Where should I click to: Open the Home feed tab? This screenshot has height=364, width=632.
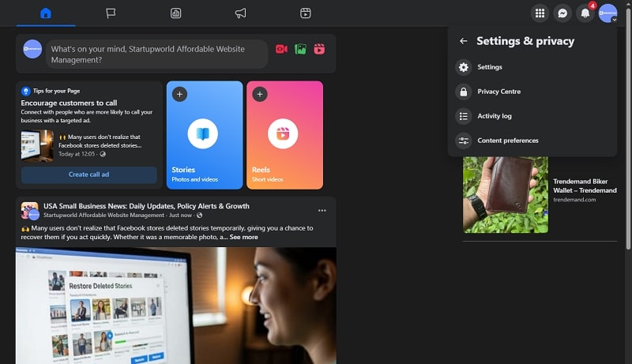[46, 13]
